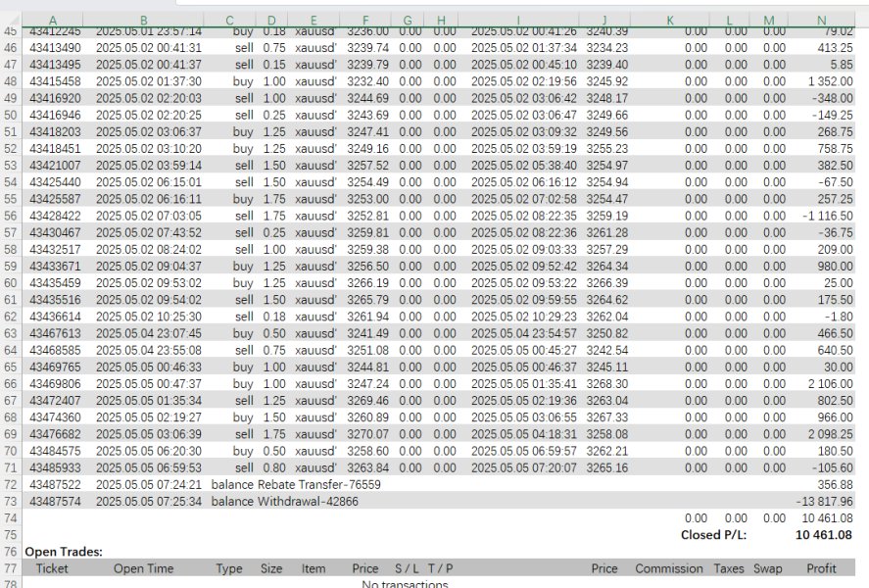The image size is (869, 588).
Task: Click the Open Trades heading cell
Action: [64, 552]
